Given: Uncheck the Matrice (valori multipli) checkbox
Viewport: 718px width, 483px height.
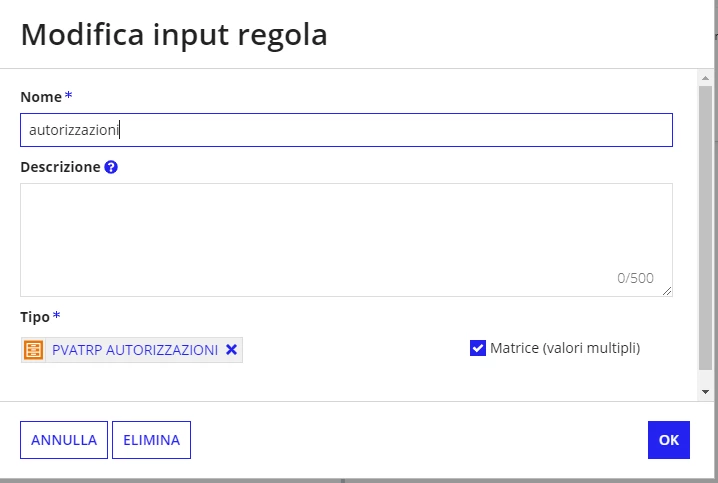Looking at the screenshot, I should pos(478,348).
